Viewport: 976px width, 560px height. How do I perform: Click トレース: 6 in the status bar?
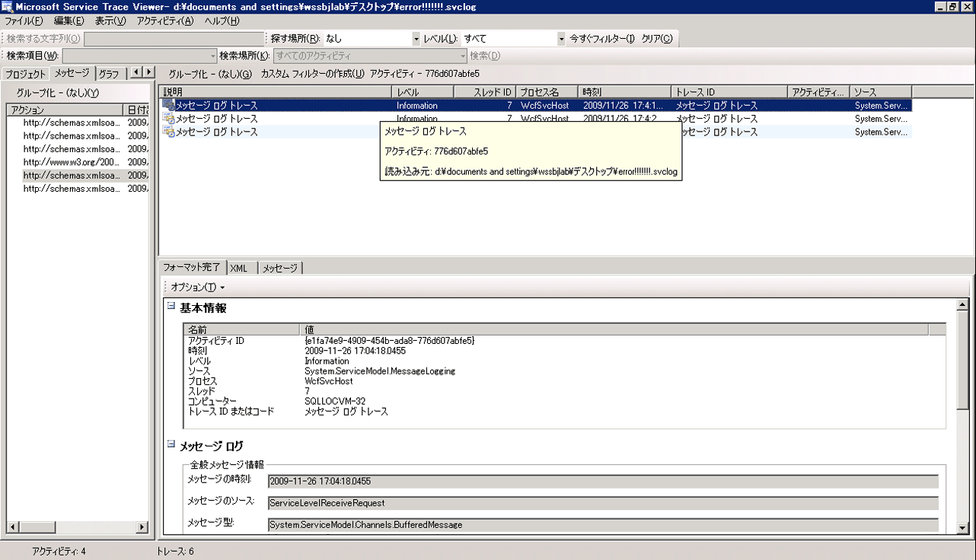click(x=175, y=552)
